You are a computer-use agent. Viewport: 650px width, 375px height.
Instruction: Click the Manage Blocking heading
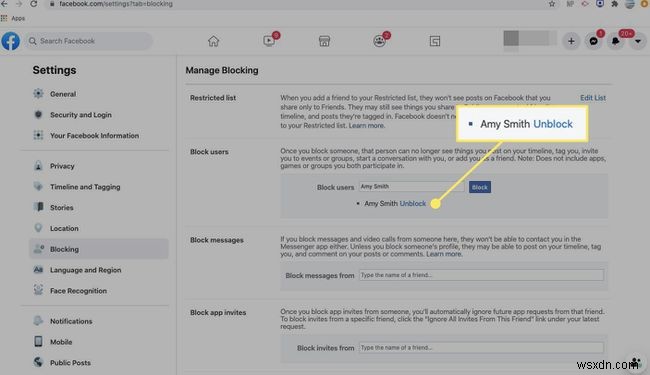pyautogui.click(x=222, y=70)
